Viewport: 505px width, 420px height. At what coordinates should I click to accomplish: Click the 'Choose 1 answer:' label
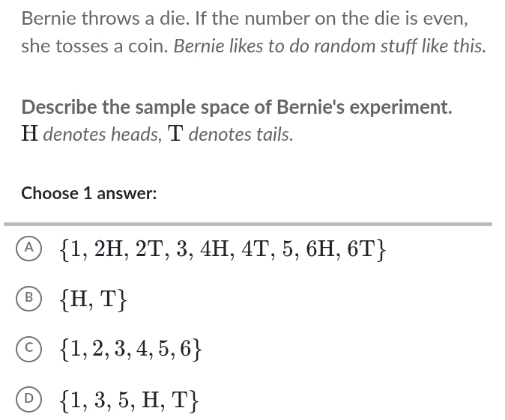pos(89,193)
